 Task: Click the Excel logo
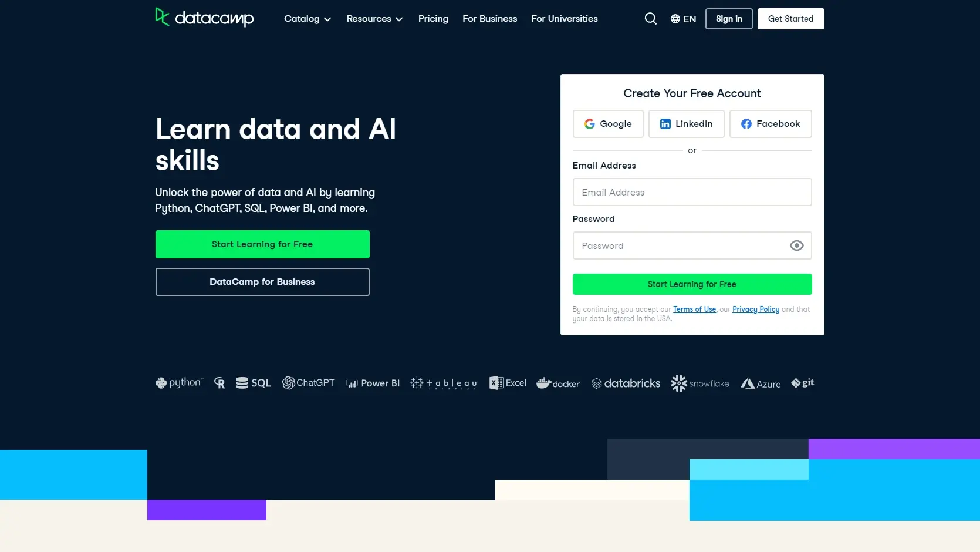pos(508,383)
